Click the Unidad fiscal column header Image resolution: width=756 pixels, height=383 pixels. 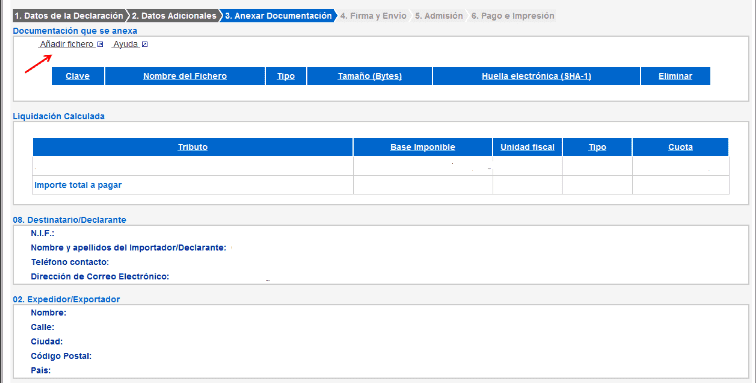pyautogui.click(x=527, y=147)
